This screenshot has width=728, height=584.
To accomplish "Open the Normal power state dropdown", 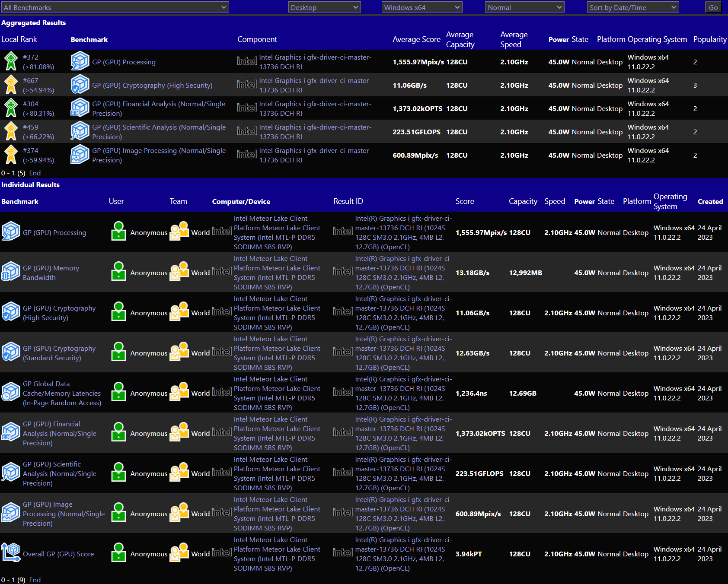I will 524,7.
